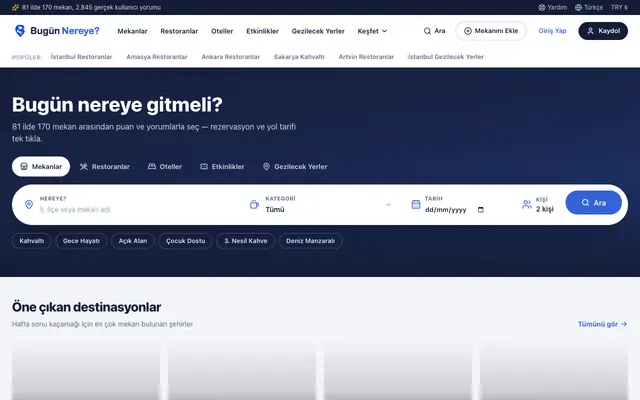Open the Keşfet dropdown menu
640x400 pixels.
372,31
